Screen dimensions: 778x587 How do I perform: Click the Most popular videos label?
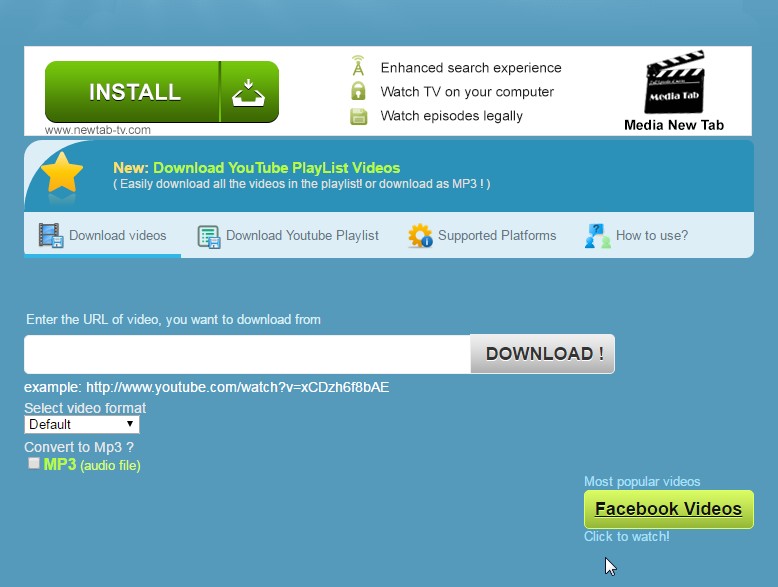pyautogui.click(x=642, y=481)
